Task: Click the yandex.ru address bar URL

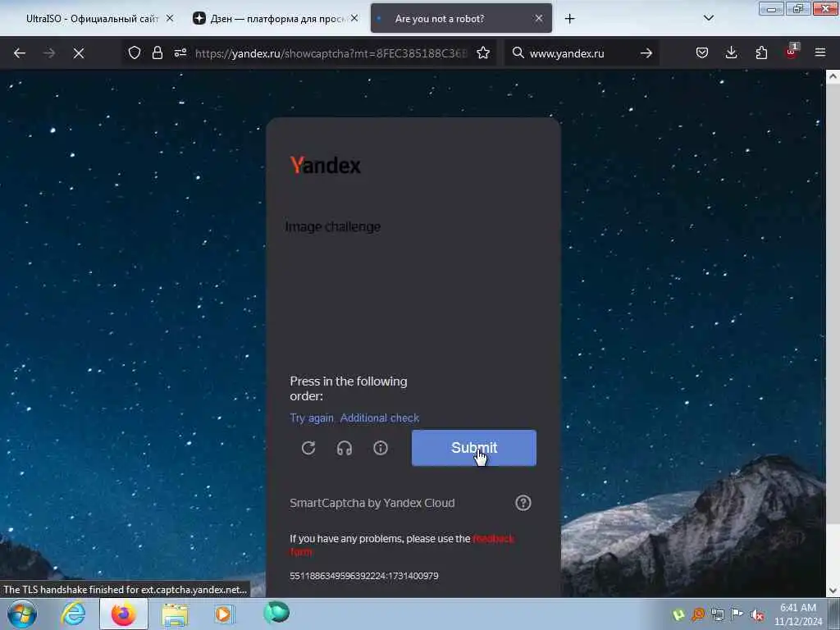Action: click(331, 53)
